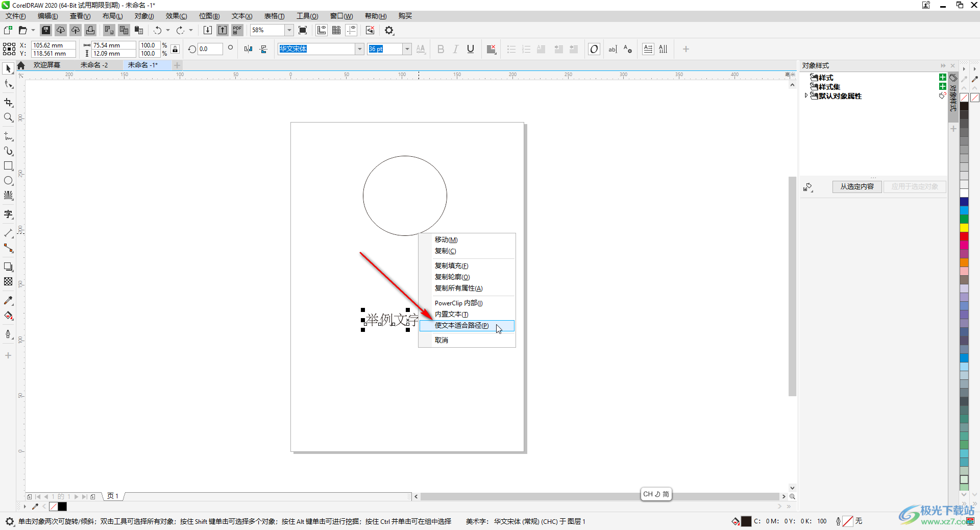Select the Text tool (字)

tap(8, 214)
